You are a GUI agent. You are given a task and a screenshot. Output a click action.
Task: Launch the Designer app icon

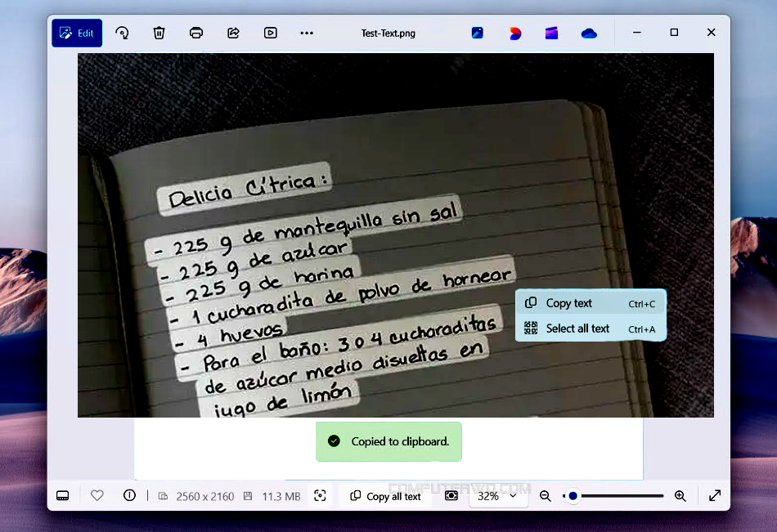514,34
